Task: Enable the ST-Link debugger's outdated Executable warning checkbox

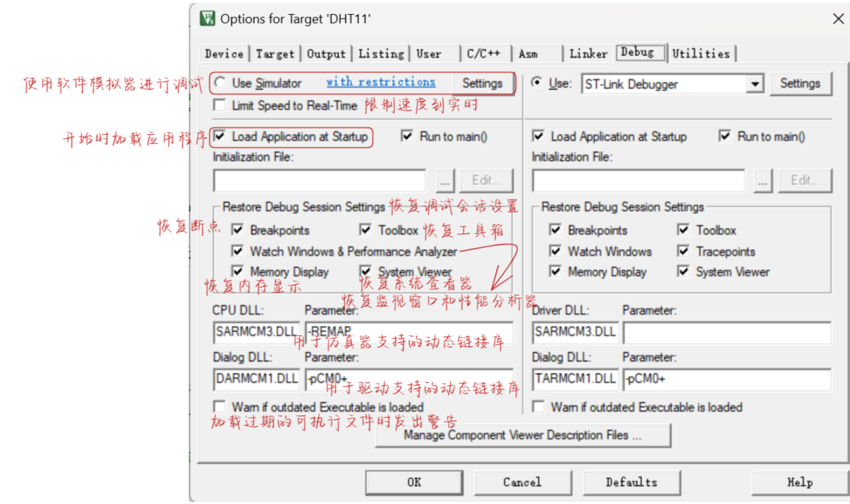Action: click(x=539, y=407)
